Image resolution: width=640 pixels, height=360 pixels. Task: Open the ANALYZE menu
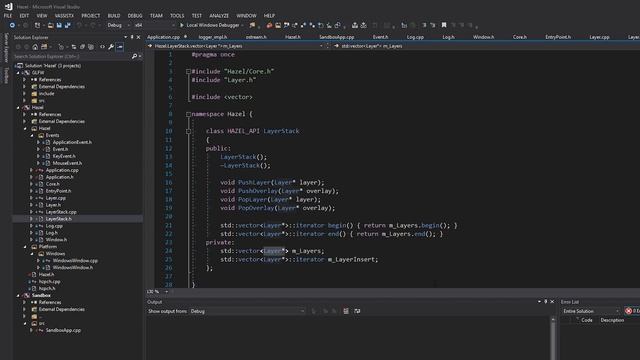(x=219, y=16)
